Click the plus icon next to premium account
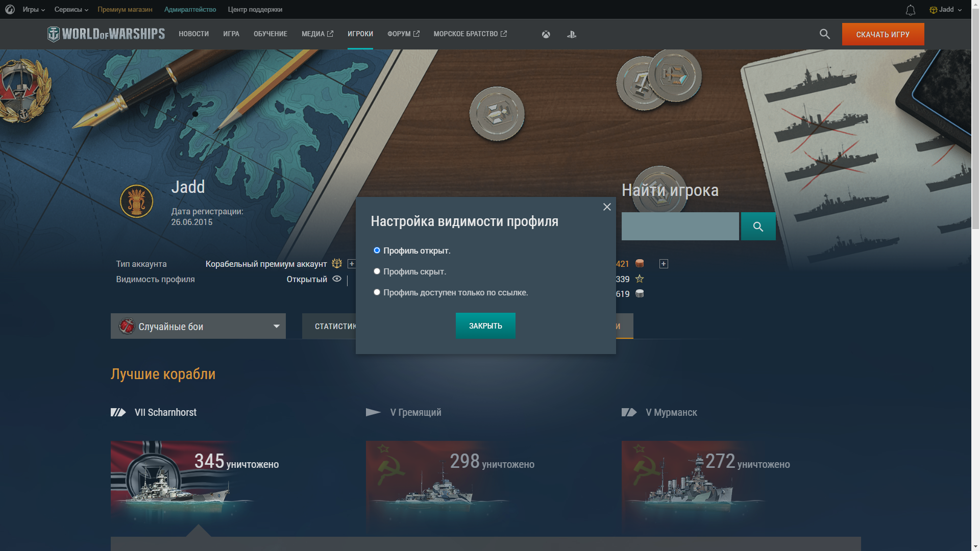 tap(352, 264)
